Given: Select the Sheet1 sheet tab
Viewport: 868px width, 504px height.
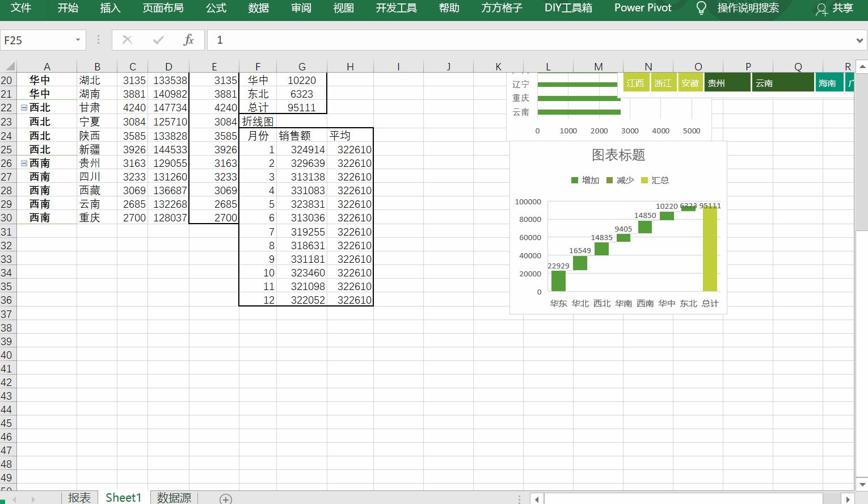Looking at the screenshot, I should pyautogui.click(x=123, y=498).
